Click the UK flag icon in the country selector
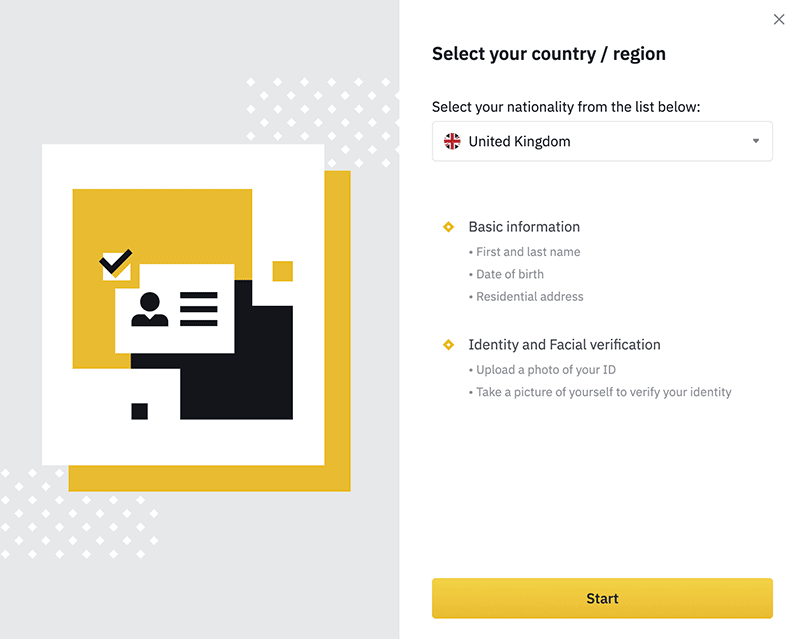 point(452,141)
